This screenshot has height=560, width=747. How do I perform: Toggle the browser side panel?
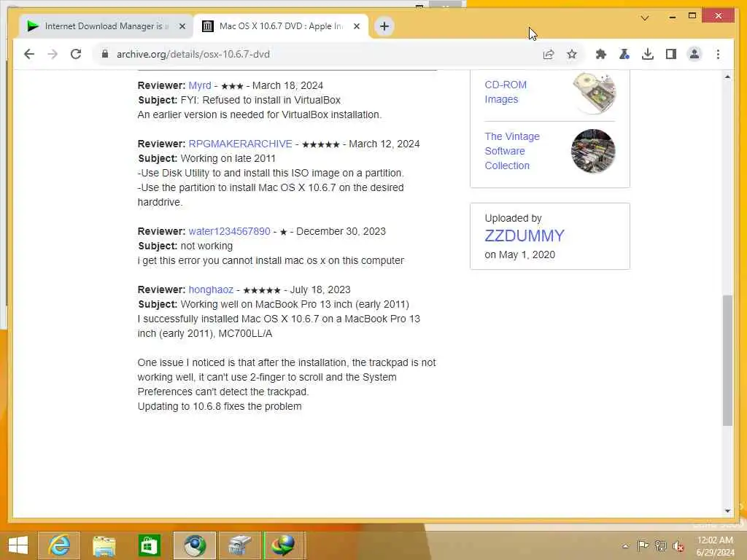click(x=671, y=54)
